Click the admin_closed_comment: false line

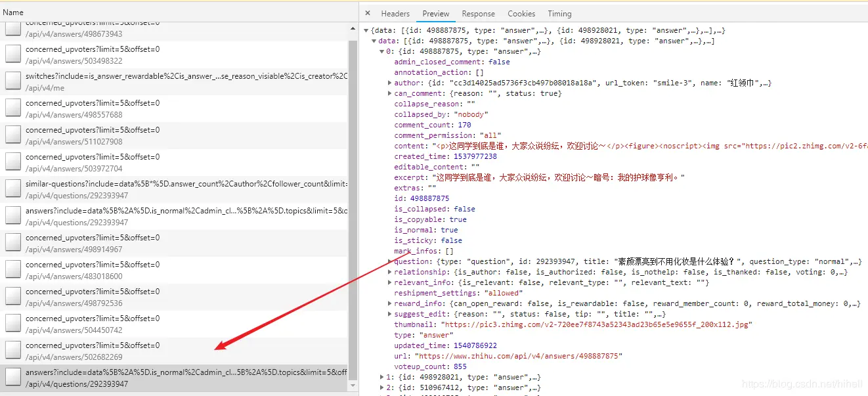pyautogui.click(x=452, y=62)
